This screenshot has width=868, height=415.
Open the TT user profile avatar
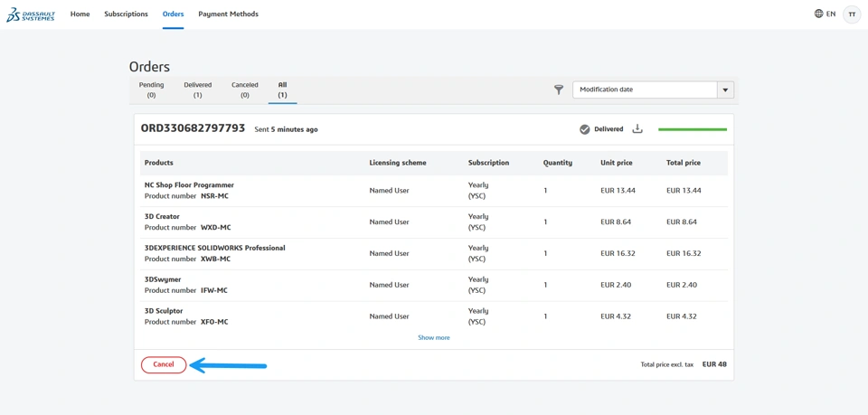852,14
